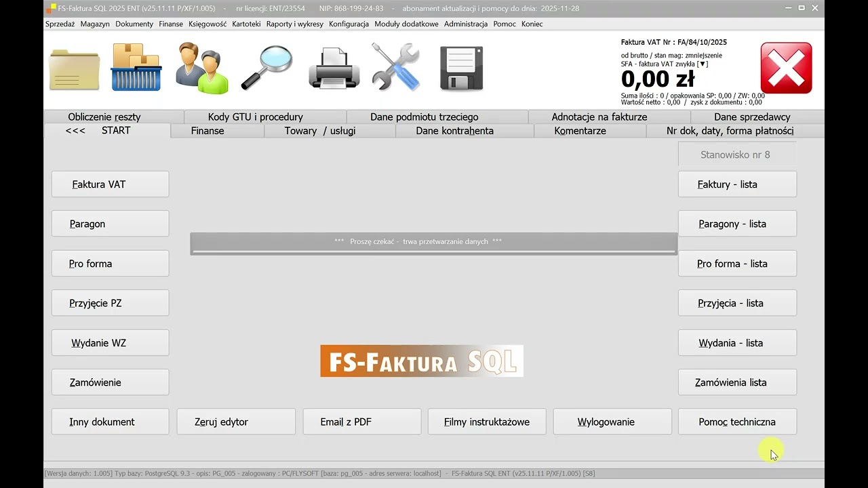Click the Paragon button
Viewport: 868px width, 488px height.
coord(111,224)
